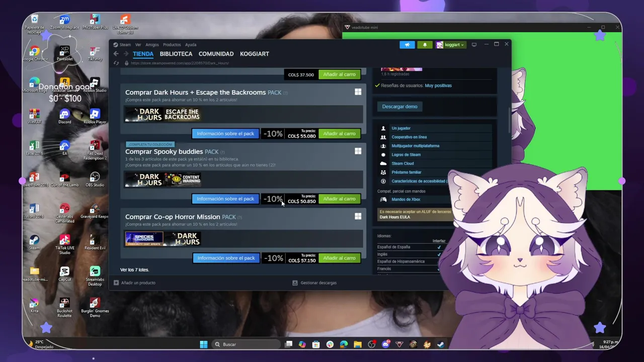Open Red Dead Redemption 2 desktop icon
The image size is (644, 362).
[x=95, y=150]
